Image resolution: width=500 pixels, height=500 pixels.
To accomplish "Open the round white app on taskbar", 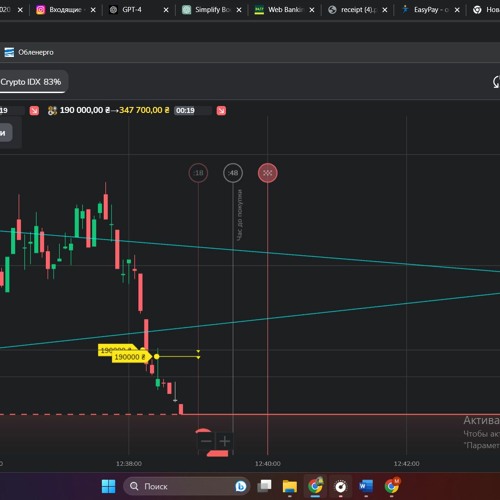I will [340, 487].
